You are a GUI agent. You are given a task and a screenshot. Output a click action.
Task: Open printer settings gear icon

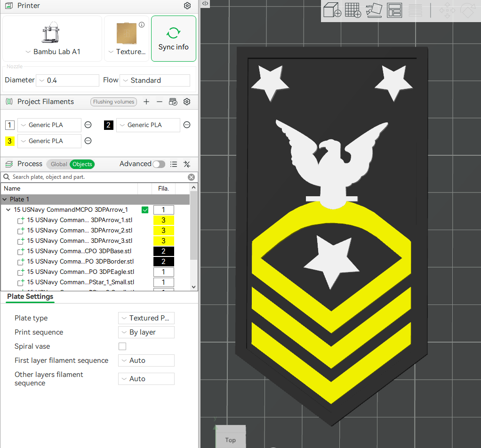pyautogui.click(x=187, y=6)
